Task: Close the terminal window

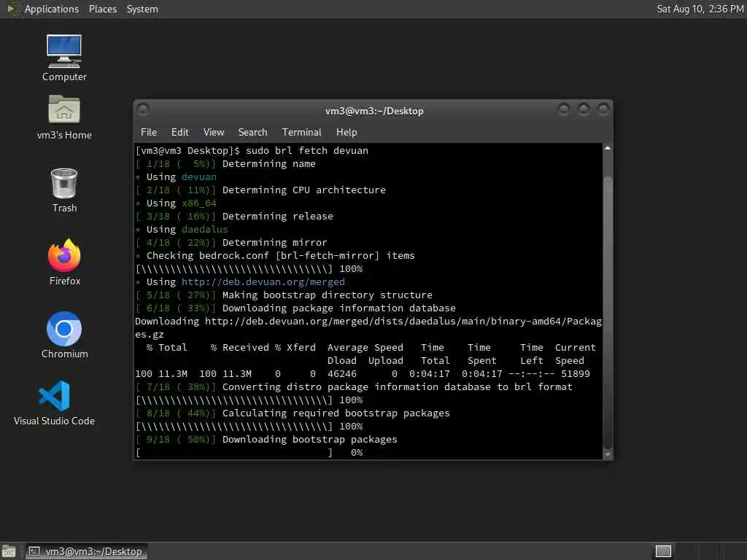Action: click(x=603, y=110)
